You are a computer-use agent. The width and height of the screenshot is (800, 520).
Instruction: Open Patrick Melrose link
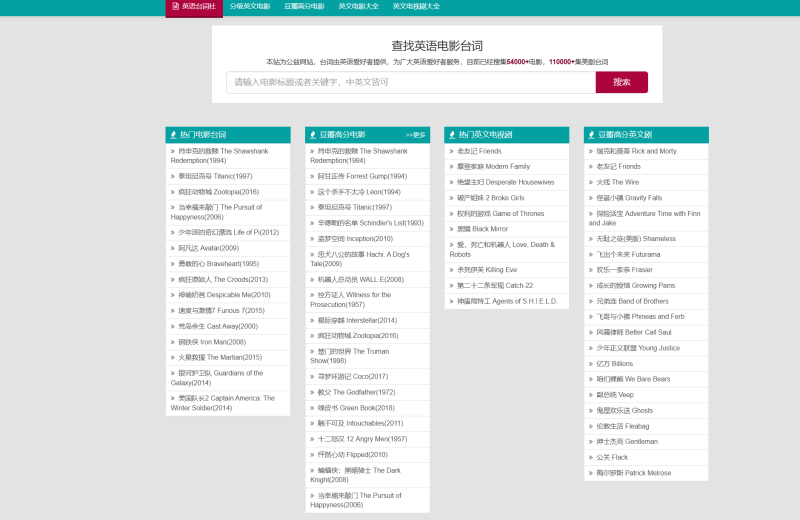[634, 474]
